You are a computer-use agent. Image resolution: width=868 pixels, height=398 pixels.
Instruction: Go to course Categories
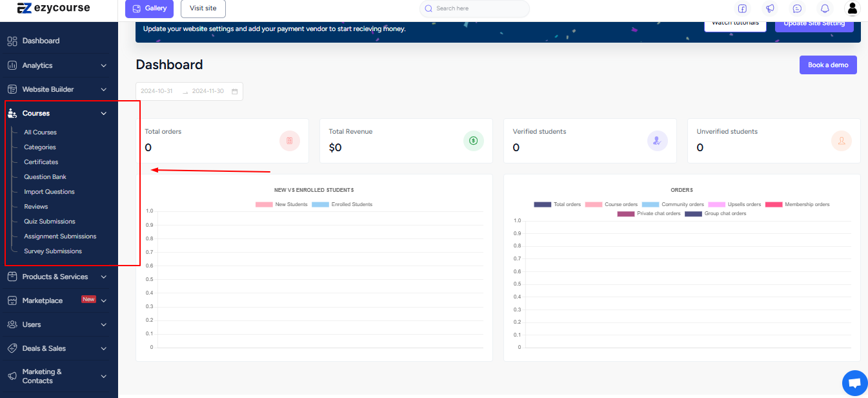[40, 147]
